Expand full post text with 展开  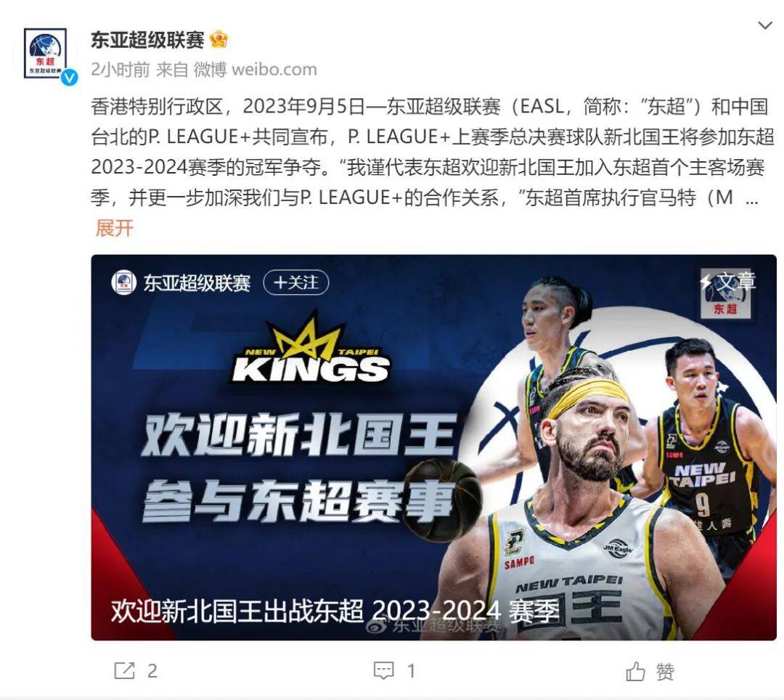click(115, 228)
